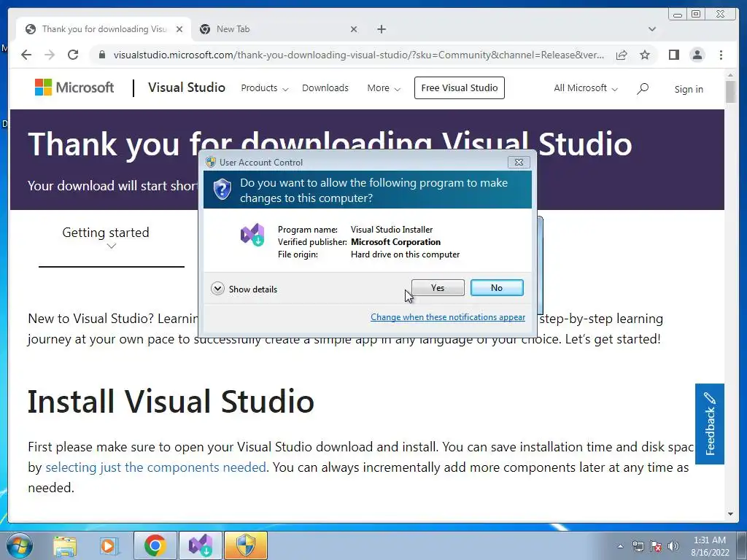
Task: Click the browser forward arrow
Action: point(50,55)
